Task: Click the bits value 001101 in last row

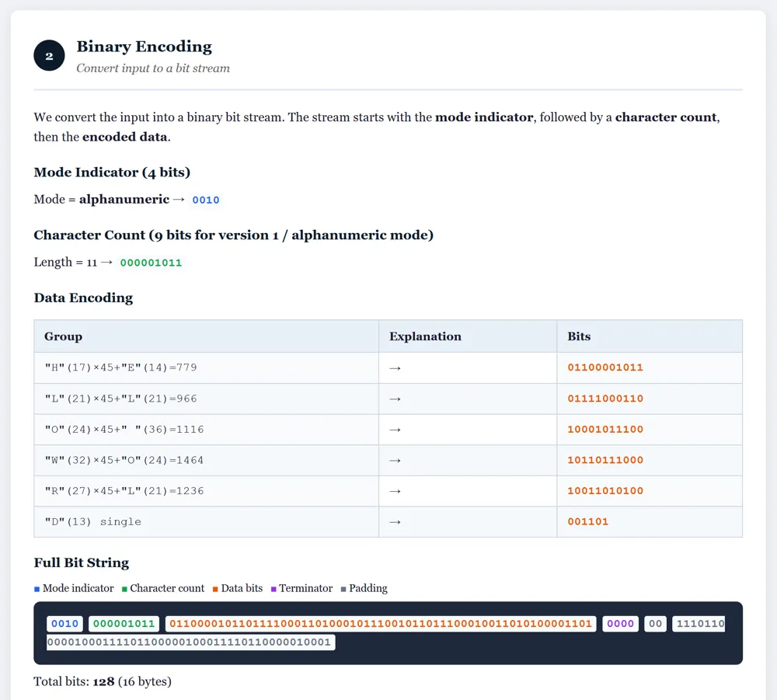Action: click(588, 521)
